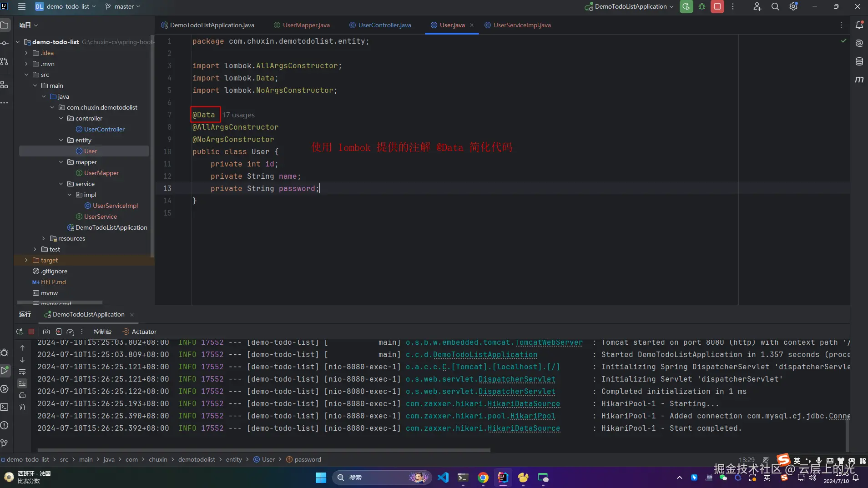This screenshot has height=488, width=868.
Task: Open the Structure tool window
Action: click(5, 85)
